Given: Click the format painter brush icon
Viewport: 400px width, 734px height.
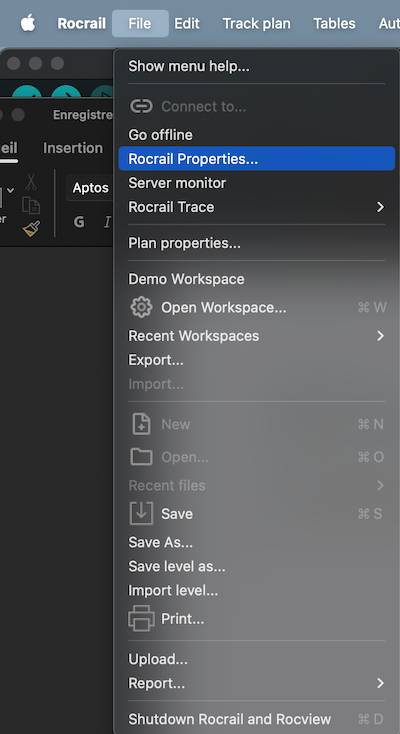Looking at the screenshot, I should [31, 228].
